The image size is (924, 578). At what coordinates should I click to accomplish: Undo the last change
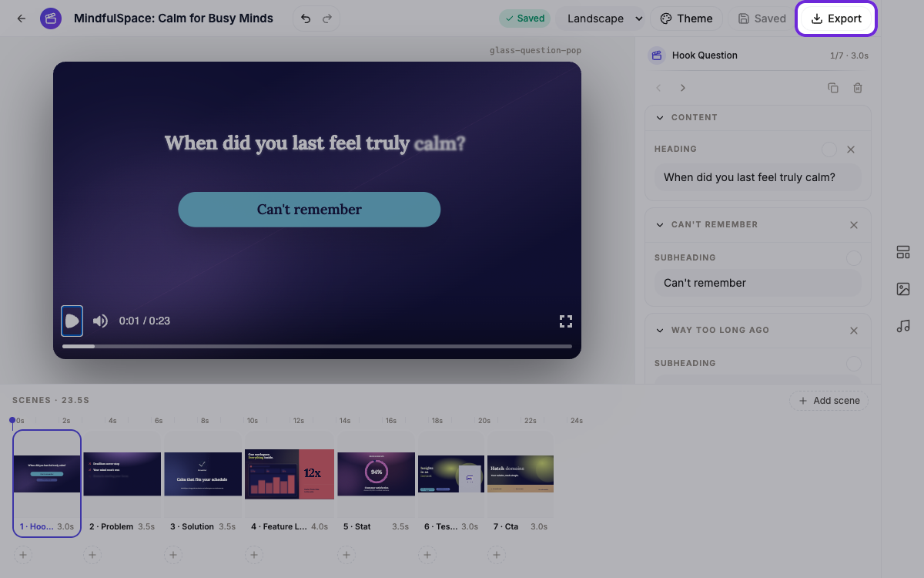tap(306, 18)
